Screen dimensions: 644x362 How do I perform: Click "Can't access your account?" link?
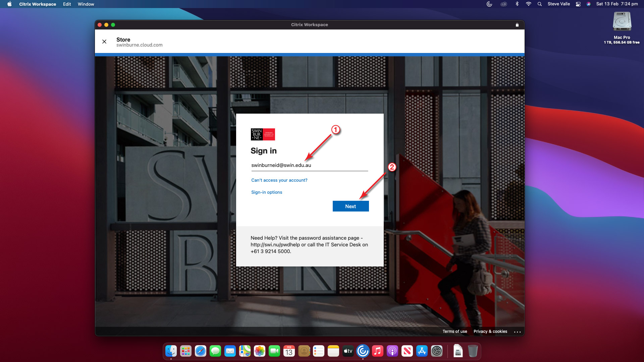(x=279, y=180)
